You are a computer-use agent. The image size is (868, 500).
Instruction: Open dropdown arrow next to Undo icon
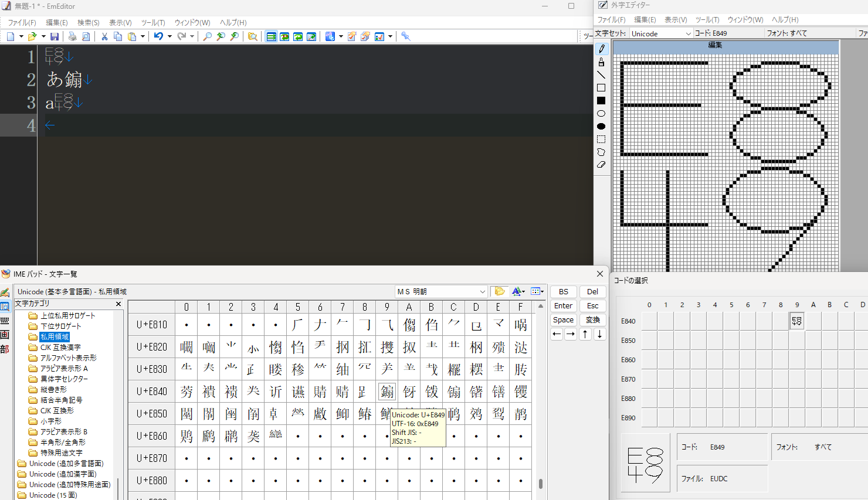[169, 36]
